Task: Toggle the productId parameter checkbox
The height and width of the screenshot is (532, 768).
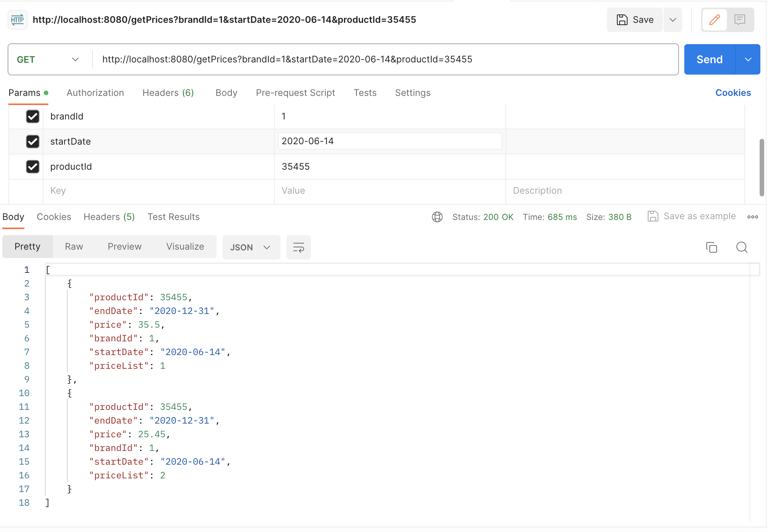Action: pyautogui.click(x=33, y=167)
